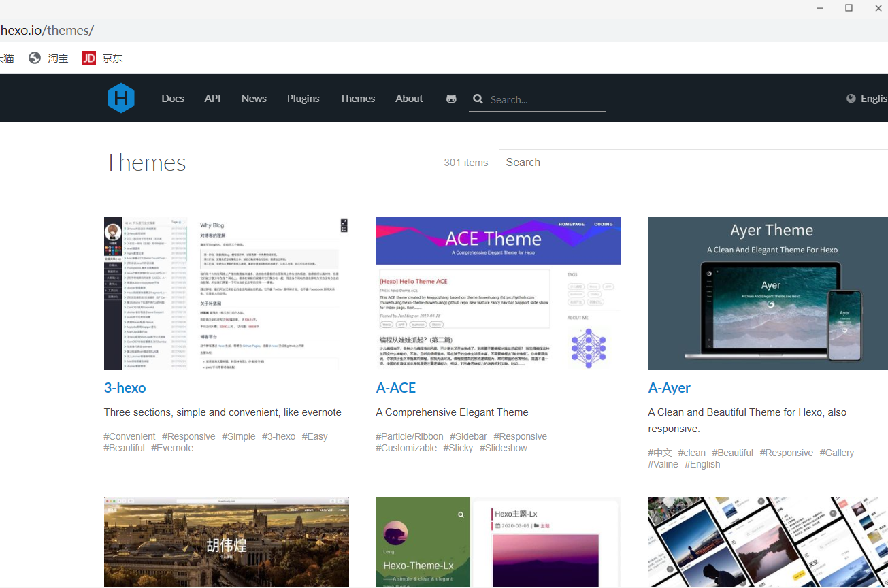Screen dimensions: 888x588
Task: Click the #Evernote tag under 3-hexo
Action: tap(172, 448)
